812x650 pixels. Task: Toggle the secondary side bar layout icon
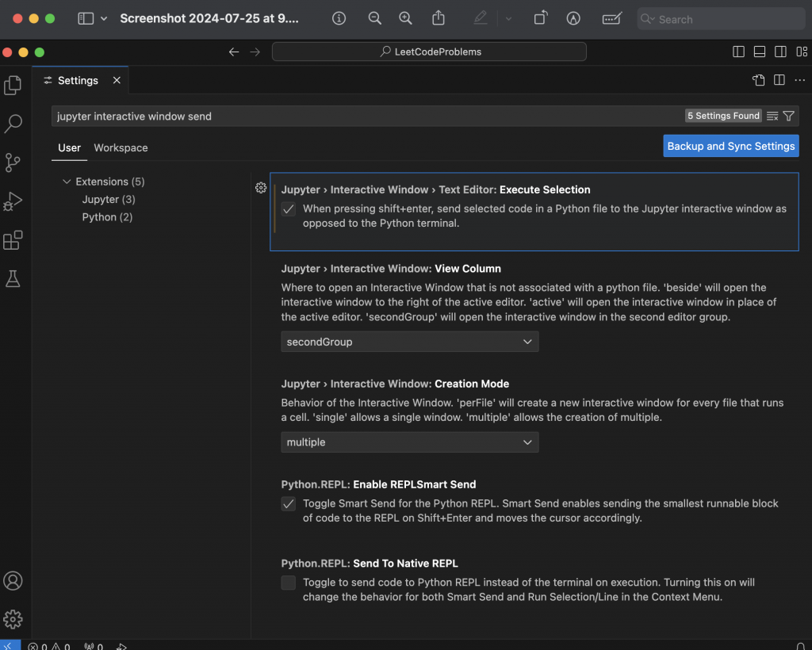[x=780, y=52]
